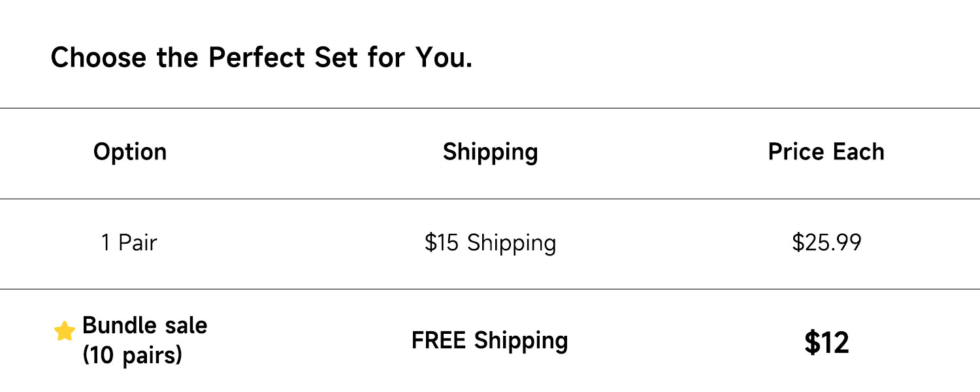Click the divider line below column headers
This screenshot has width=980, height=392.
coord(490,199)
